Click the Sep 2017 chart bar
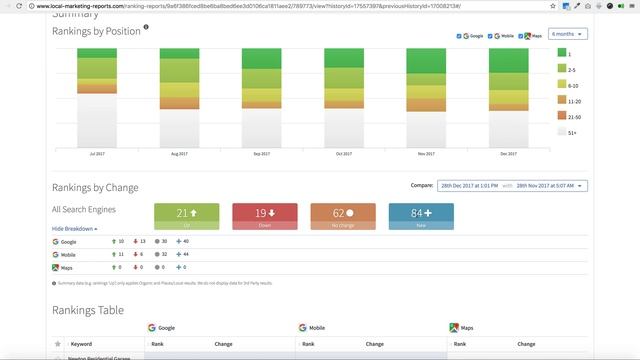 262,98
